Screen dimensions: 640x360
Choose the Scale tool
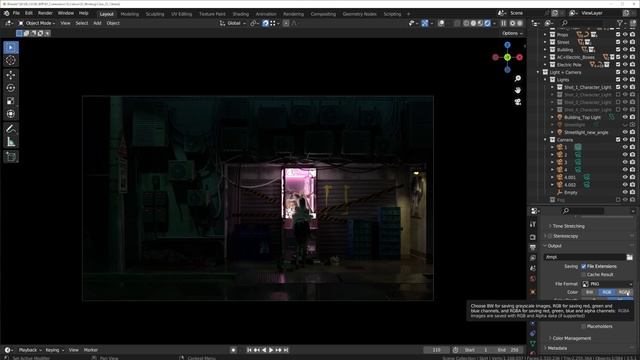tap(11, 101)
